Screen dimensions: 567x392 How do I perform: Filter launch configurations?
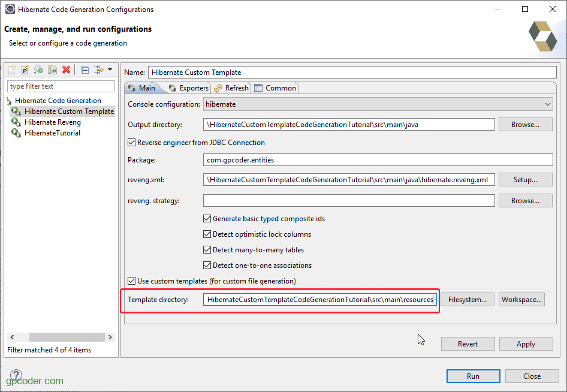(98, 70)
